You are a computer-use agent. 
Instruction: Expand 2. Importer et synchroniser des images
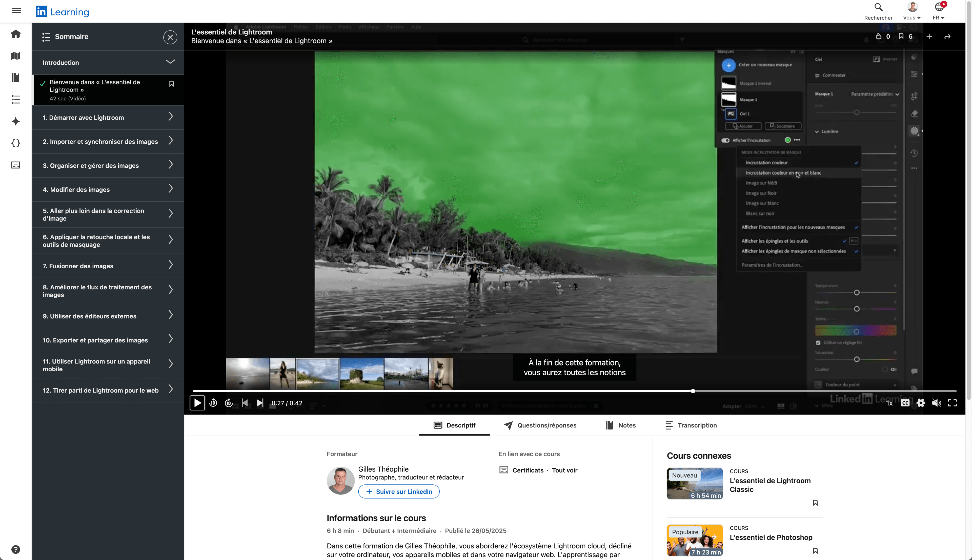pyautogui.click(x=108, y=142)
